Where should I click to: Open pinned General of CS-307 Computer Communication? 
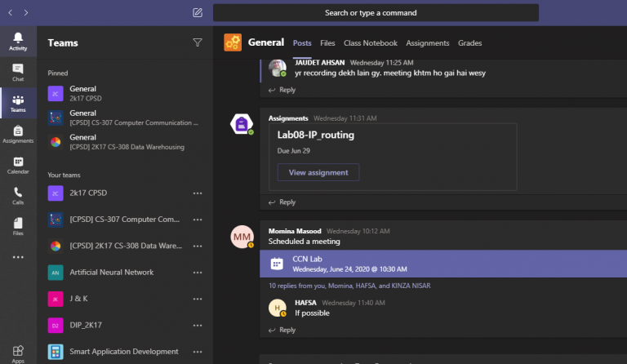pyautogui.click(x=125, y=118)
